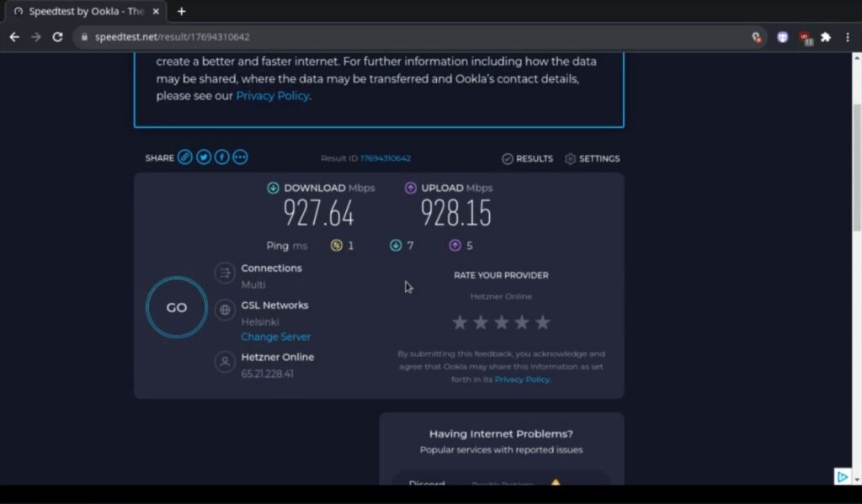This screenshot has height=504, width=862.
Task: Rate the provider two stars
Action: (481, 322)
